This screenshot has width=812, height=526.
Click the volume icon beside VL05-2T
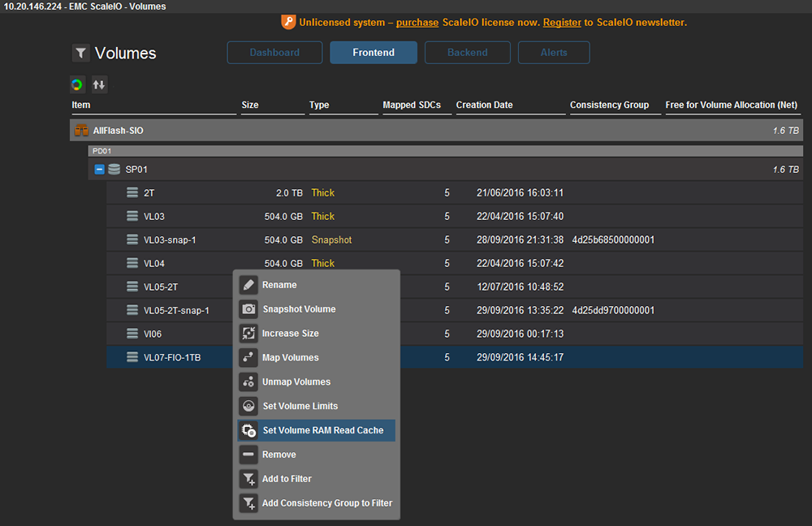[x=132, y=287]
